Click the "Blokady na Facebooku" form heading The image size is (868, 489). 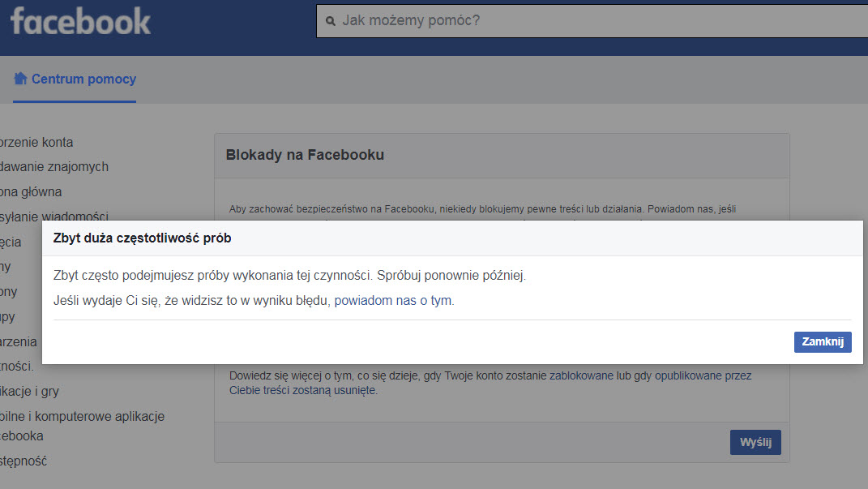[x=305, y=155]
